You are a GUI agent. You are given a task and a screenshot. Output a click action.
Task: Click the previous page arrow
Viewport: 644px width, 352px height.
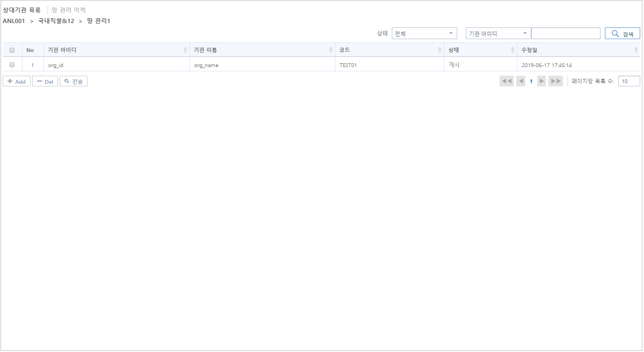(x=520, y=80)
